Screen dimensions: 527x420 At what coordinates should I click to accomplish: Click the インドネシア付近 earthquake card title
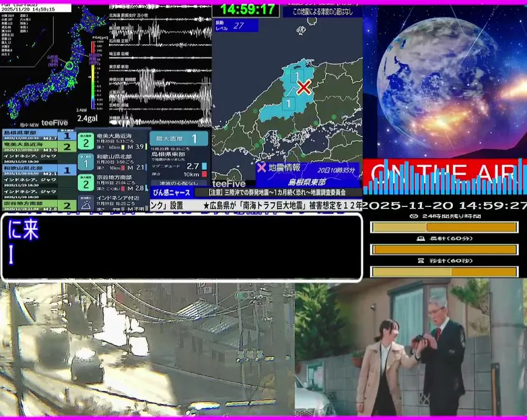(118, 198)
